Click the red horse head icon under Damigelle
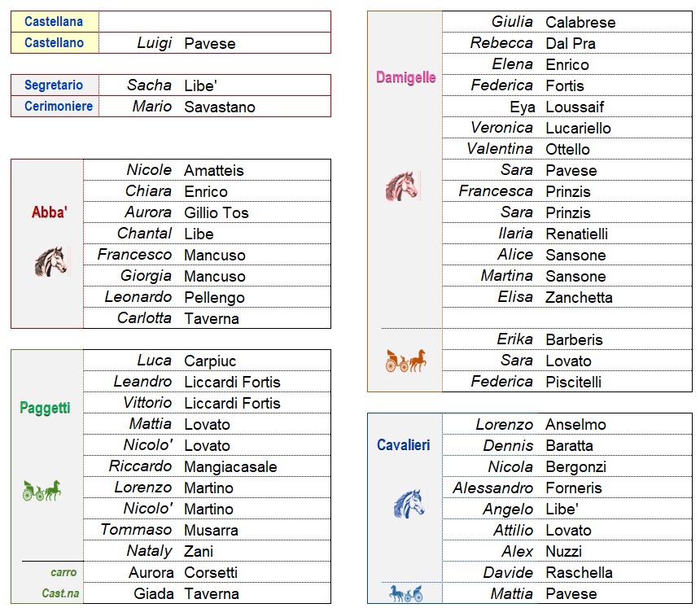This screenshot has width=700, height=608. point(401,186)
